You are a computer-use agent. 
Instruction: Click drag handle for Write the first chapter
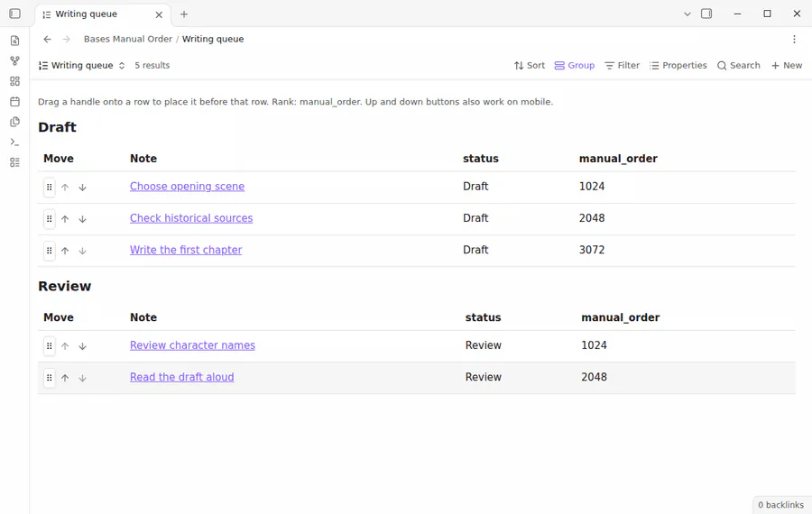(50, 251)
